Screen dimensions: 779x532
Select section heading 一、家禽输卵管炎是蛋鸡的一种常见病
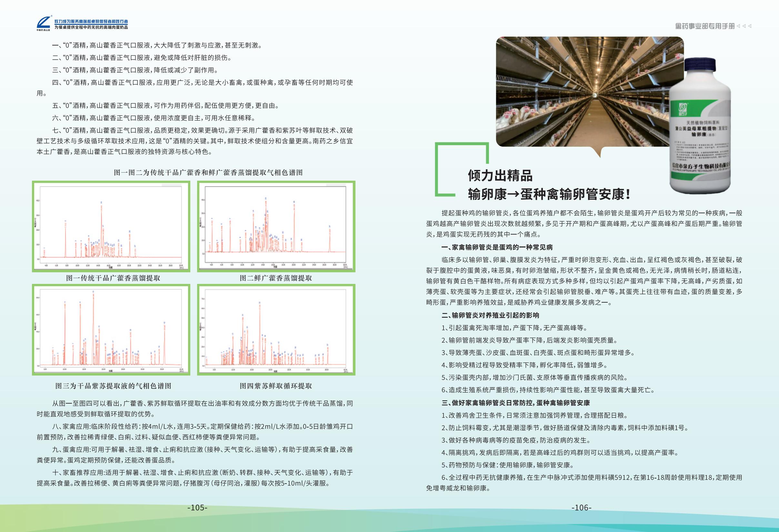pyautogui.click(x=497, y=247)
